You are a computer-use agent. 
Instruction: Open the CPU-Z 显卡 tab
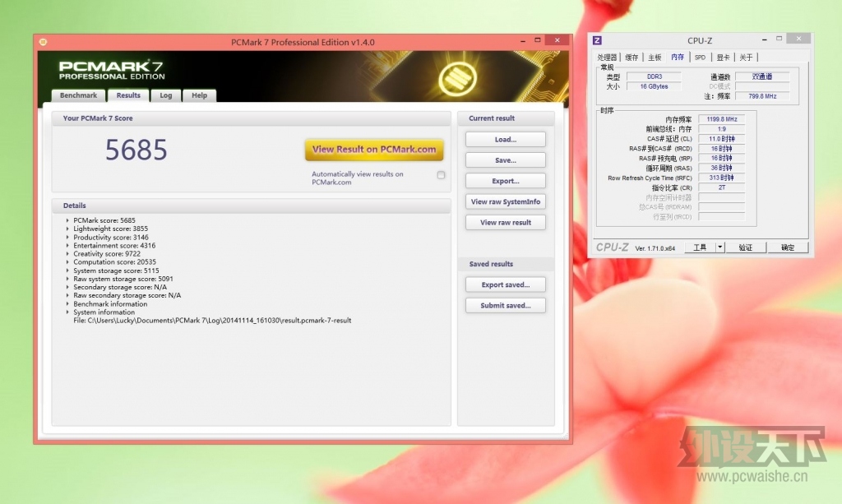click(724, 58)
